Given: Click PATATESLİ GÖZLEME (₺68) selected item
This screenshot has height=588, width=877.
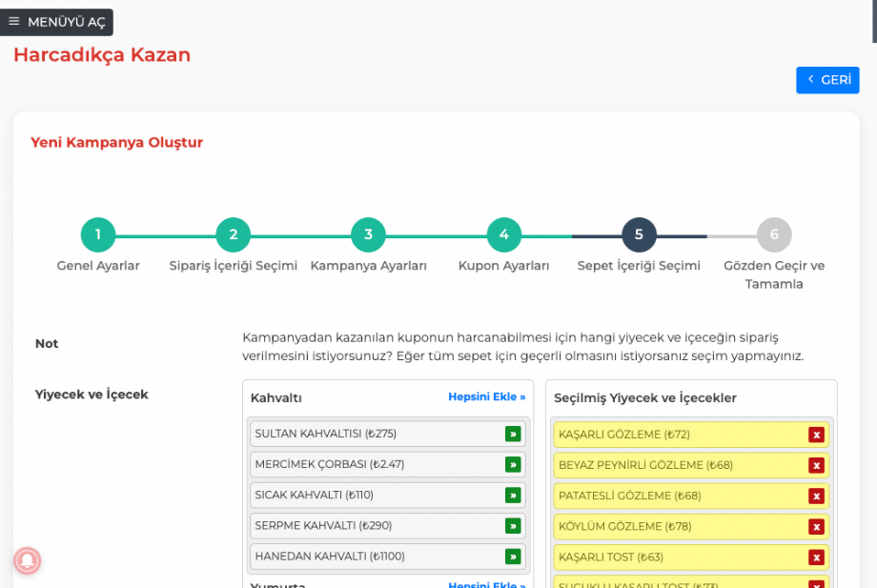Looking at the screenshot, I should (691, 497).
